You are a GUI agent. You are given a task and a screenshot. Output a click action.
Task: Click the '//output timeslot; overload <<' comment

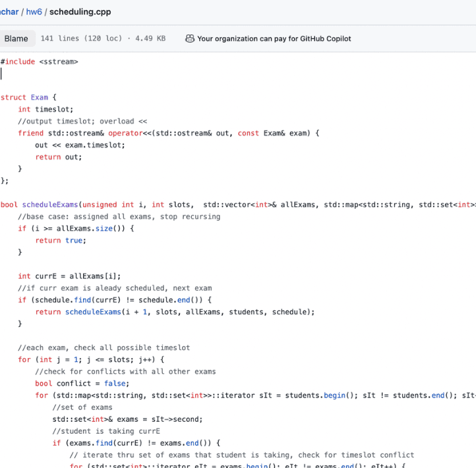(82, 121)
